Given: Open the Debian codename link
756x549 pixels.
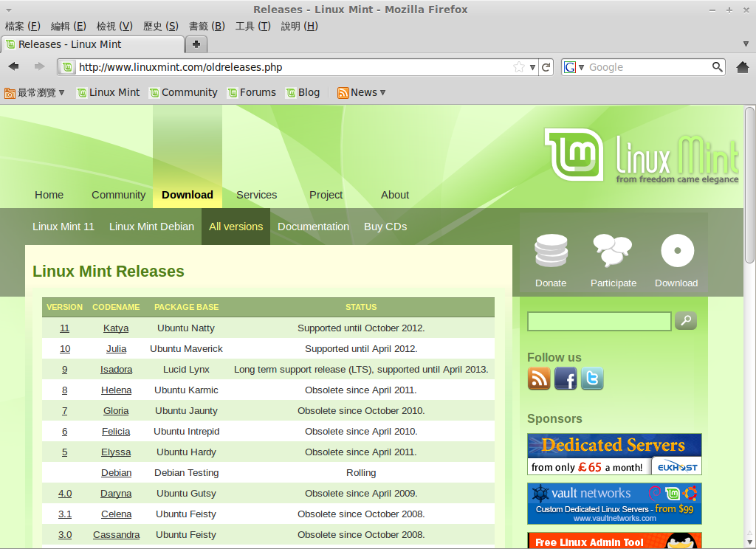Looking at the screenshot, I should point(116,473).
